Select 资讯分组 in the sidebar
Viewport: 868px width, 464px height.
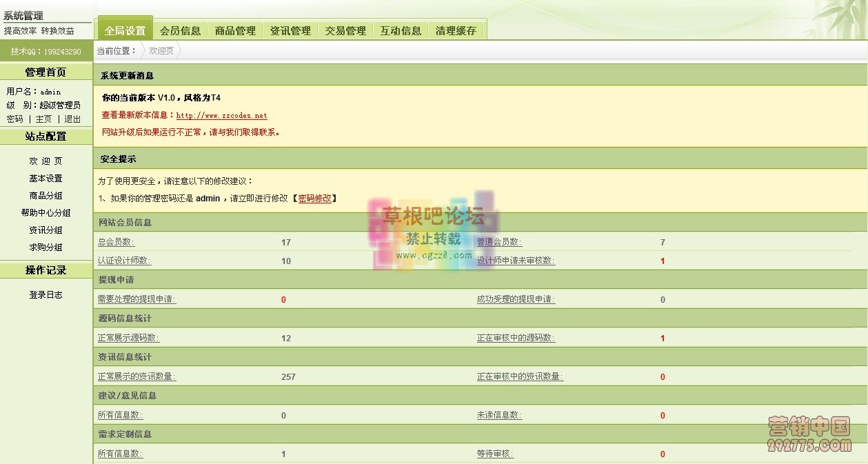[46, 230]
